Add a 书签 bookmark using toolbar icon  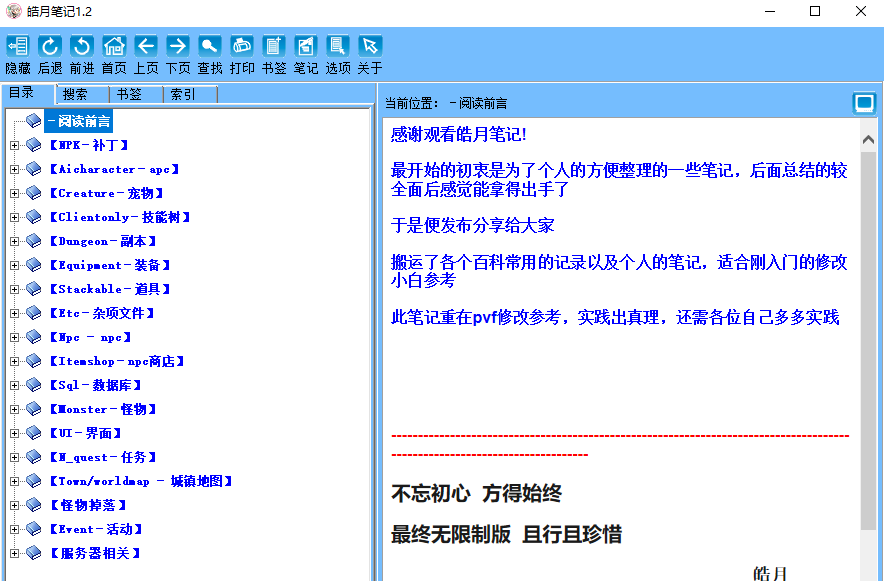[x=273, y=46]
